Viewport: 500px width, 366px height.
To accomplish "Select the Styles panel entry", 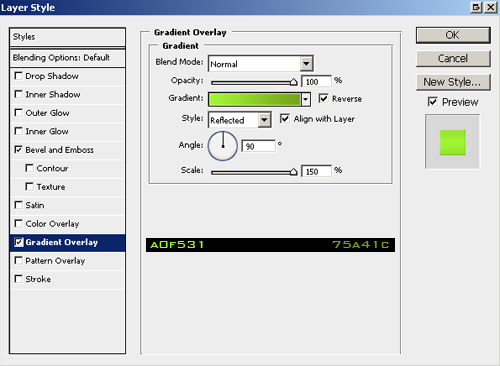I will (67, 37).
